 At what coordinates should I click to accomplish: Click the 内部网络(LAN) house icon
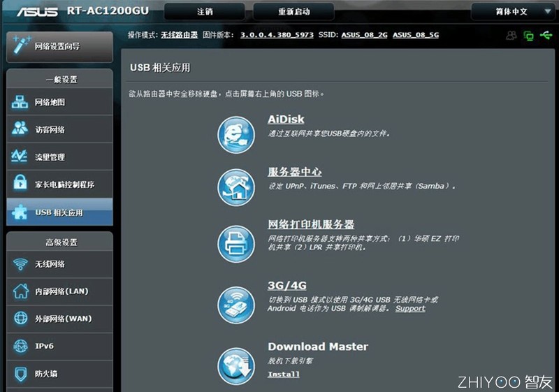(x=21, y=291)
